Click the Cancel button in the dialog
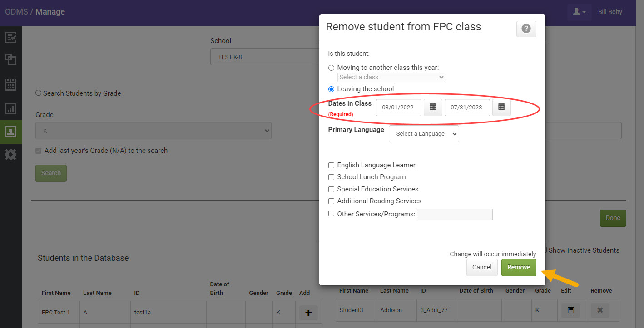 (481, 267)
